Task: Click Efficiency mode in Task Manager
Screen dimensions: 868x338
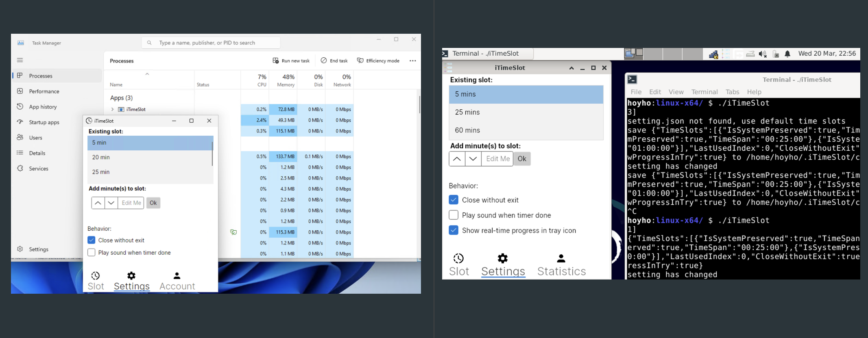Action: click(378, 61)
